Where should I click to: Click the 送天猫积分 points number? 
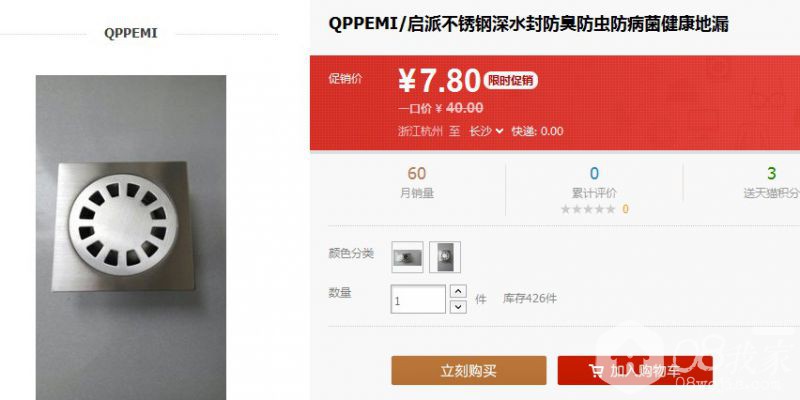coord(771,173)
